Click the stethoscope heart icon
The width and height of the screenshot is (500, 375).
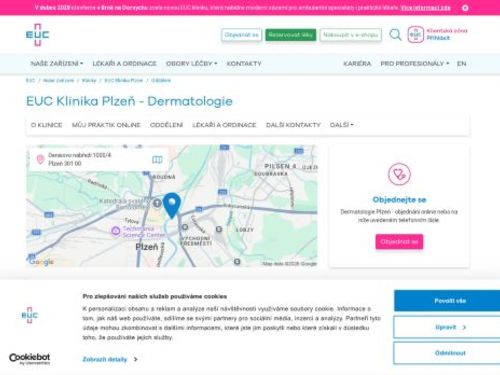coord(399,174)
